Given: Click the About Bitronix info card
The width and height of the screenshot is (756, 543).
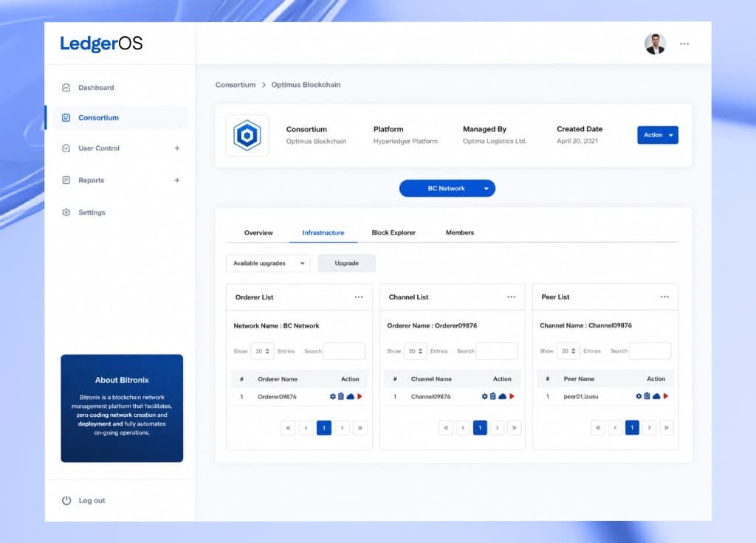Looking at the screenshot, I should pyautogui.click(x=122, y=409).
